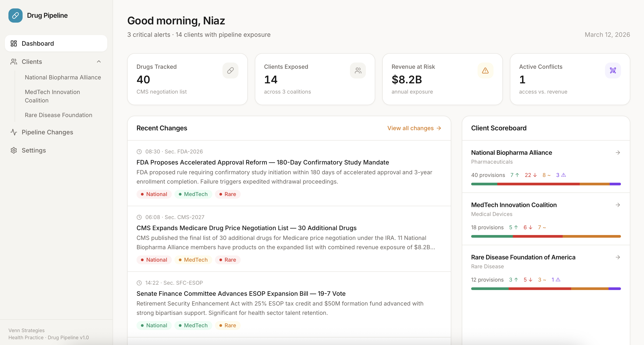
Task: Click View all changes link
Action: click(x=414, y=128)
